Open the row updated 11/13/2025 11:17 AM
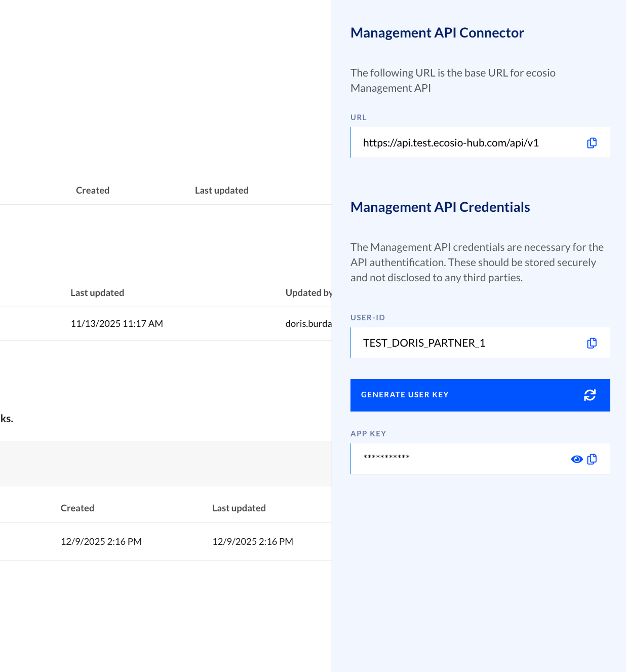The height and width of the screenshot is (672, 626). point(117,324)
